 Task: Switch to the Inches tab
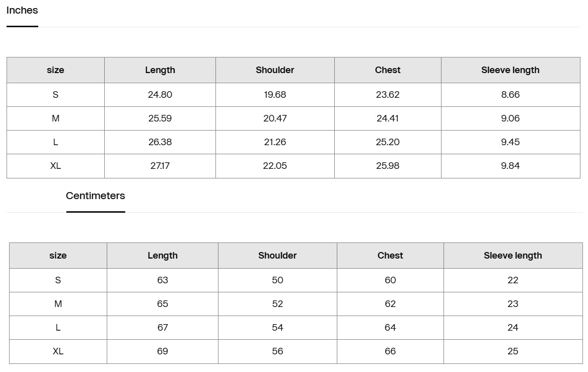22,11
